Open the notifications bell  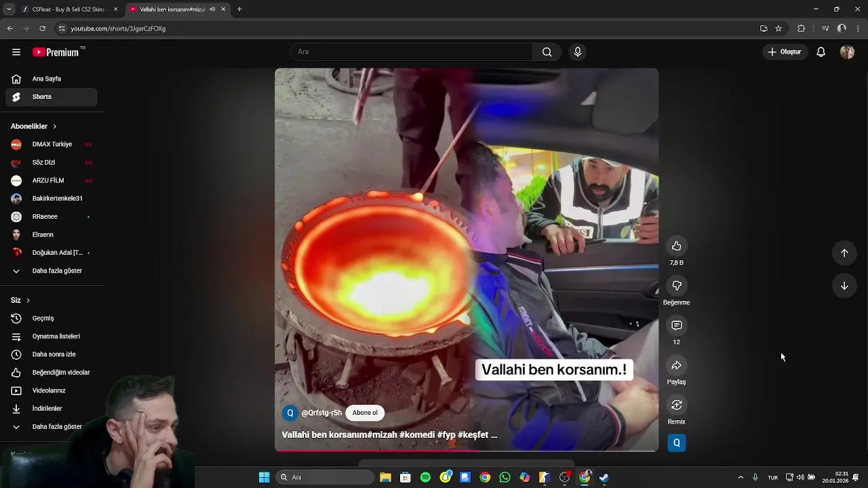point(821,52)
